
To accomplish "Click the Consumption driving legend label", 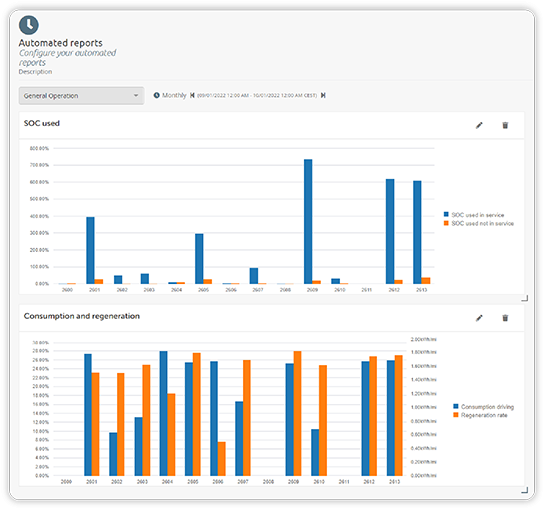I will tap(487, 407).
